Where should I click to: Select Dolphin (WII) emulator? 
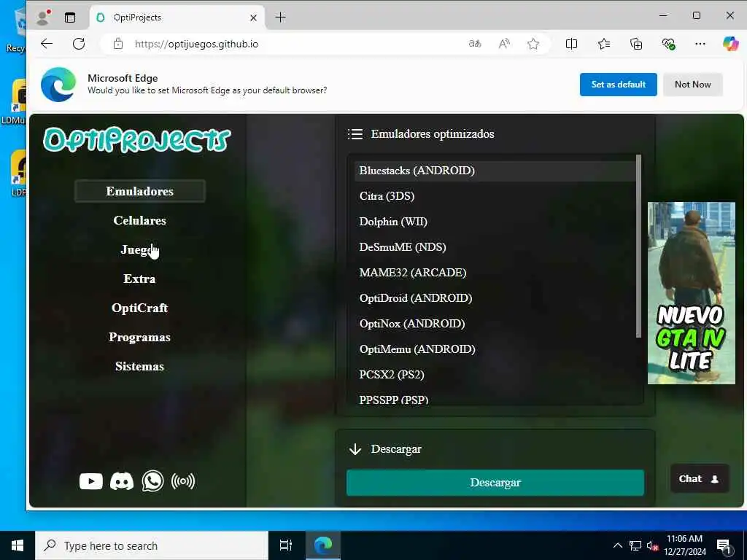(x=495, y=222)
